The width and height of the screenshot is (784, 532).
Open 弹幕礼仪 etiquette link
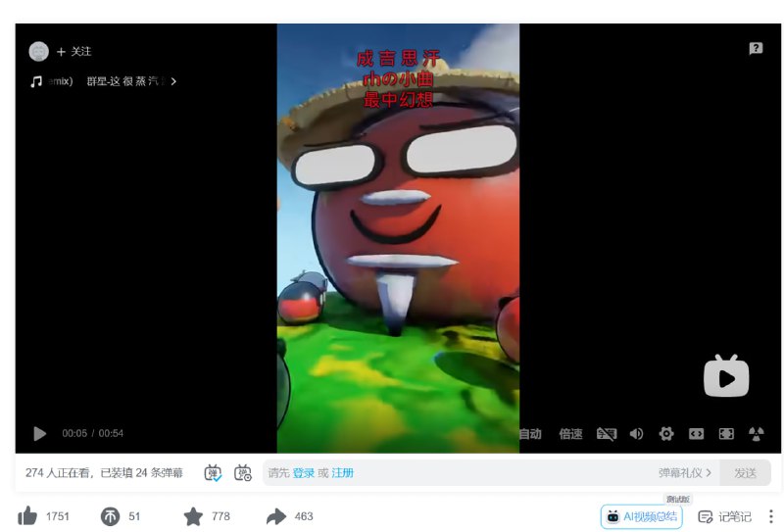click(684, 472)
